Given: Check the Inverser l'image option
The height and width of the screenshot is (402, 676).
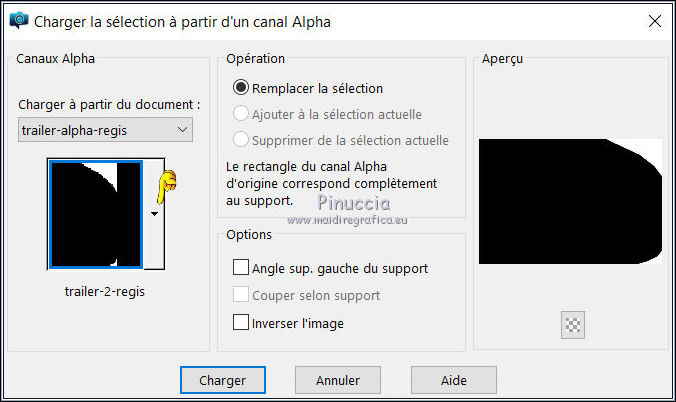Looking at the screenshot, I should pos(241,322).
